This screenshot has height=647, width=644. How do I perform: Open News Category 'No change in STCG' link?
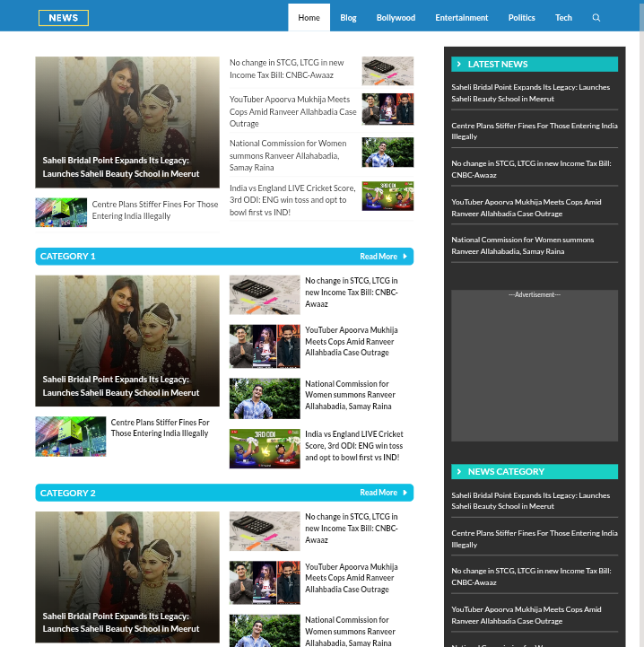tap(531, 576)
